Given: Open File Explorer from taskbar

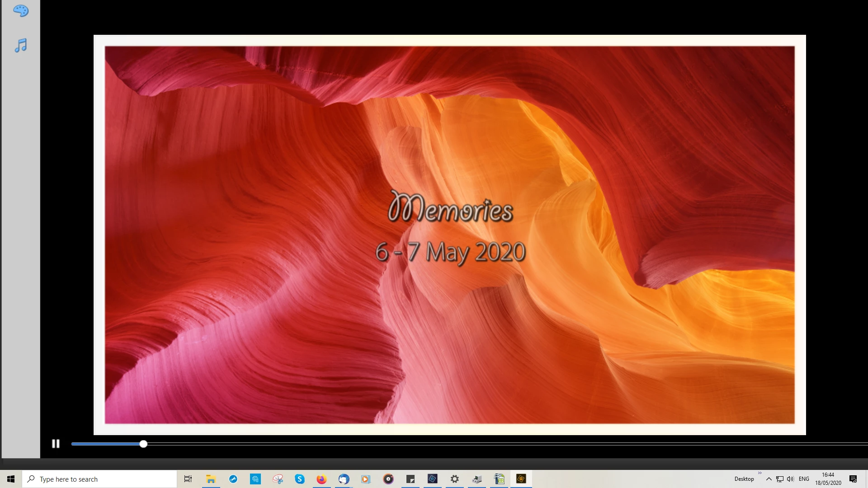Looking at the screenshot, I should pos(211,479).
